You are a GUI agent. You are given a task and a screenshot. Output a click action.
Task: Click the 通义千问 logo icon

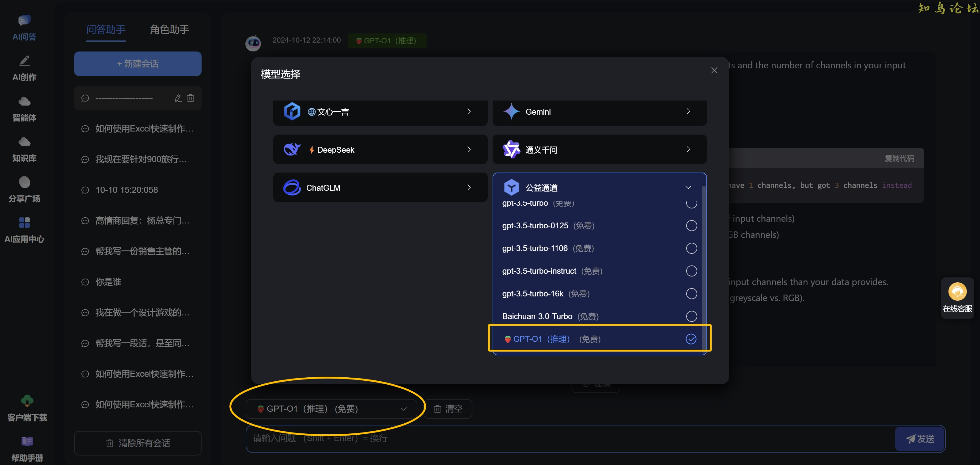(x=511, y=150)
